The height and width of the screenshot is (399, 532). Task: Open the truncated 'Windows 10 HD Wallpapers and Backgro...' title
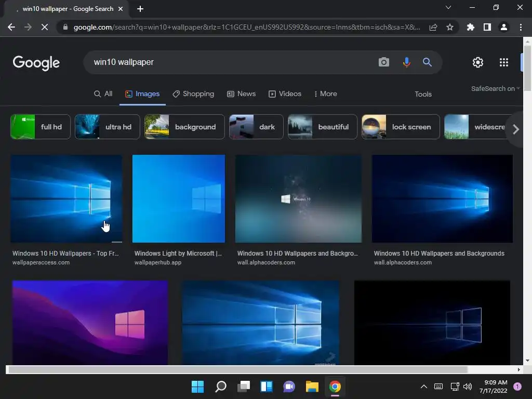coord(297,254)
